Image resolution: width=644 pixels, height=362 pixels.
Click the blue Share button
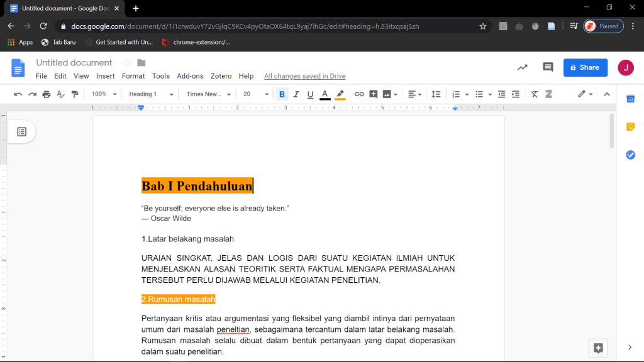[x=585, y=67]
